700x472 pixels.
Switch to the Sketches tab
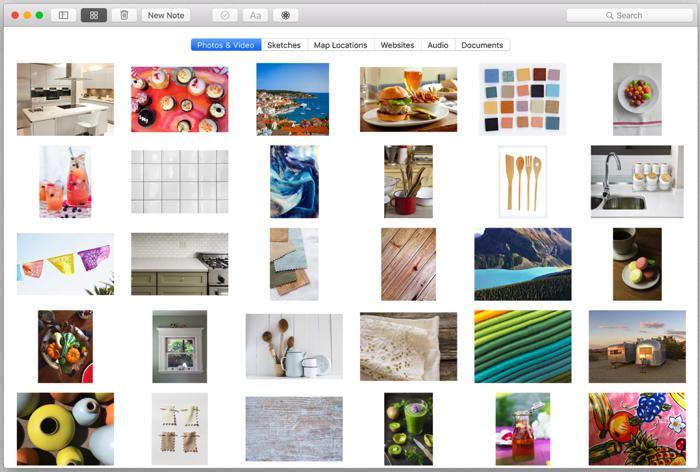pyautogui.click(x=284, y=45)
